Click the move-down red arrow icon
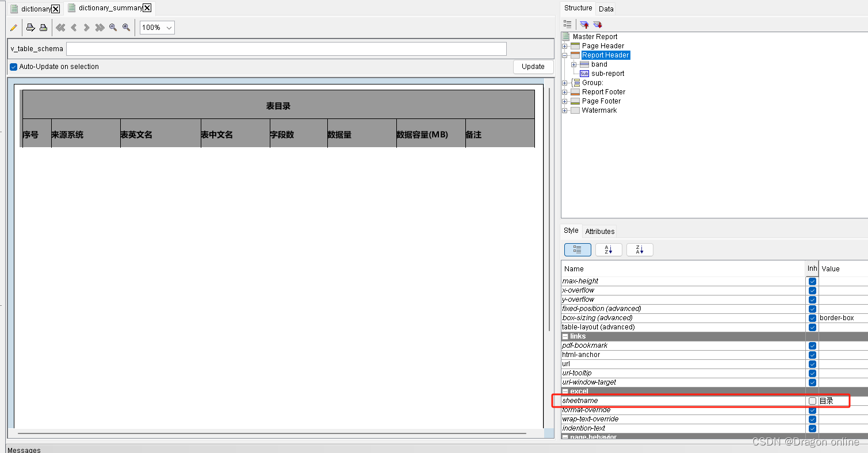This screenshot has height=453, width=868. pyautogui.click(x=598, y=24)
